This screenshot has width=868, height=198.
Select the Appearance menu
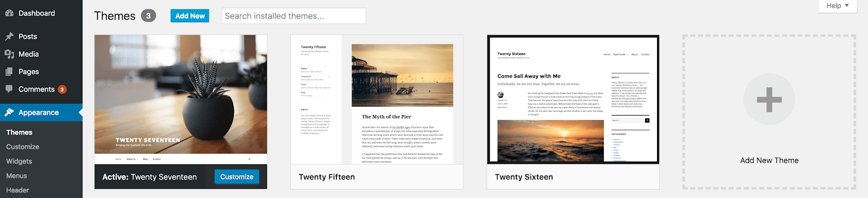pyautogui.click(x=41, y=112)
